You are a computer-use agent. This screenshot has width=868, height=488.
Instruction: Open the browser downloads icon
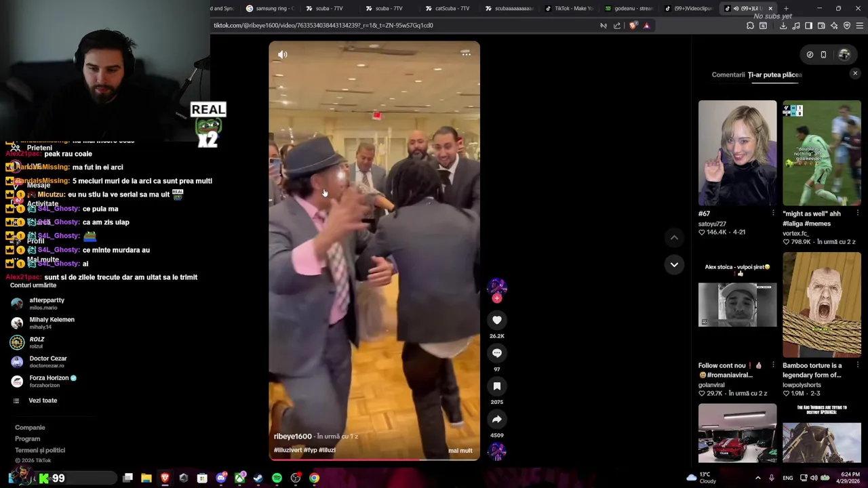point(783,26)
